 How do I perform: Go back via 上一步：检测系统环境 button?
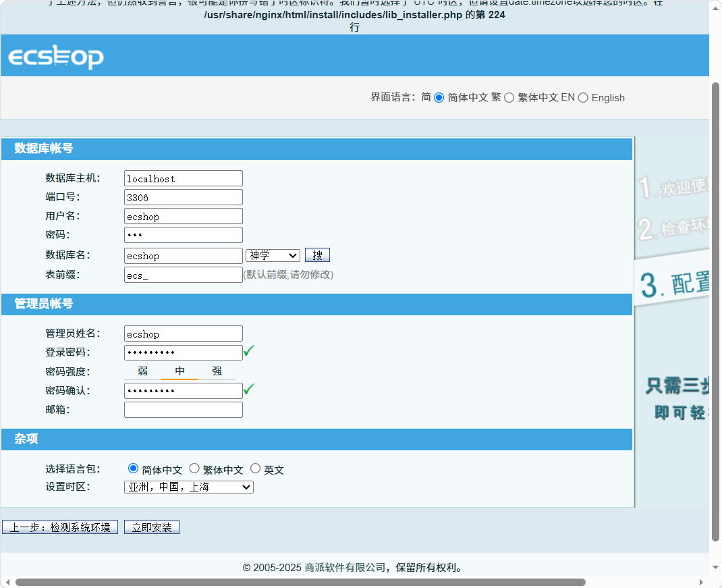click(60, 527)
